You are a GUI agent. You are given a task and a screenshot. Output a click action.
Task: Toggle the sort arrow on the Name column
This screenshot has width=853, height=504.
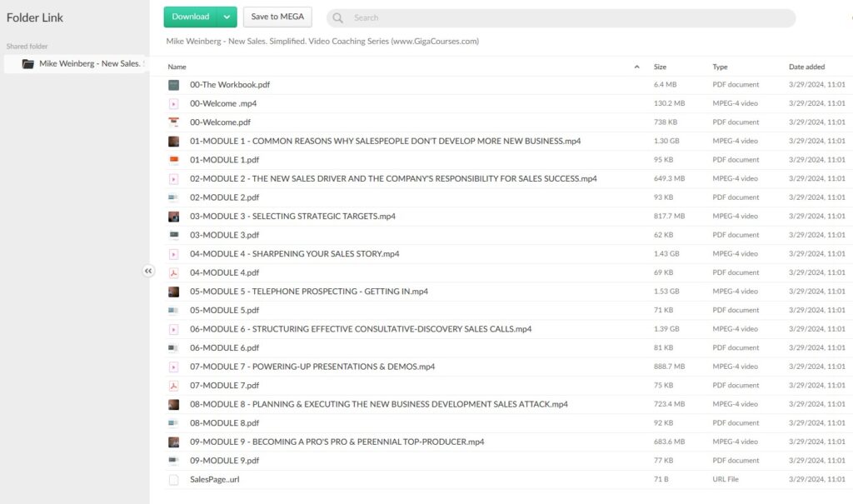[636, 67]
